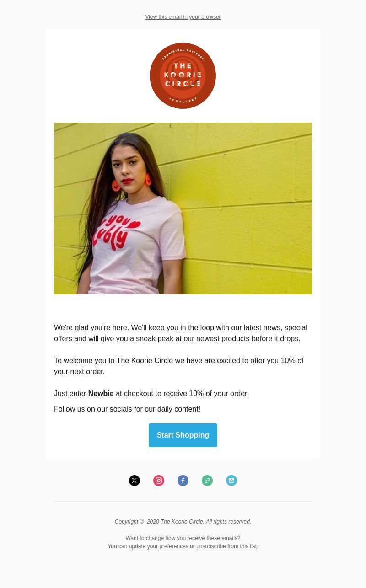Viewport: 366px width, 588px height.
Task: Click "Want to change how you receive" text
Action: pyautogui.click(x=183, y=538)
